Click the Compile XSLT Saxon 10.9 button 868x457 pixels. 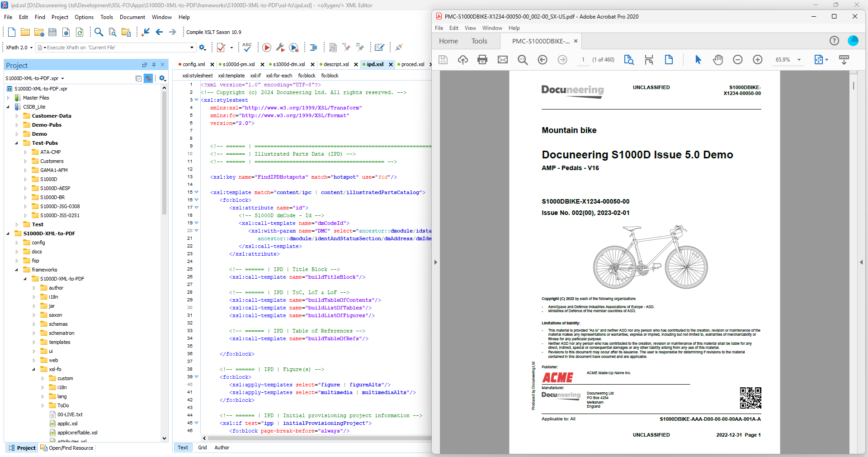coord(212,32)
